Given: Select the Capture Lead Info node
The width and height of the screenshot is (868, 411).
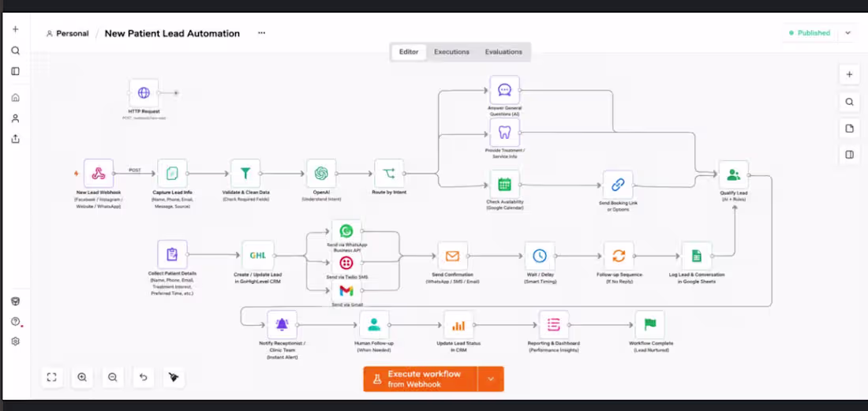Looking at the screenshot, I should 172,173.
